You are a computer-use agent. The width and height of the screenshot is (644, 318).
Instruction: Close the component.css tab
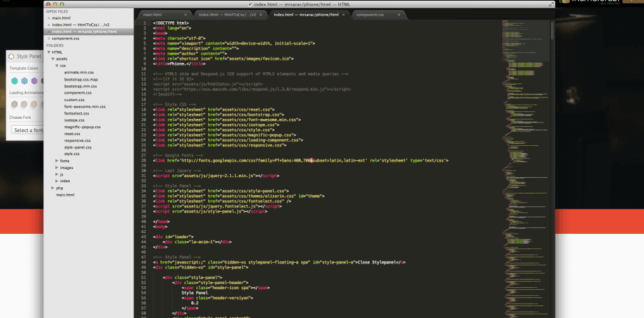[x=399, y=15]
